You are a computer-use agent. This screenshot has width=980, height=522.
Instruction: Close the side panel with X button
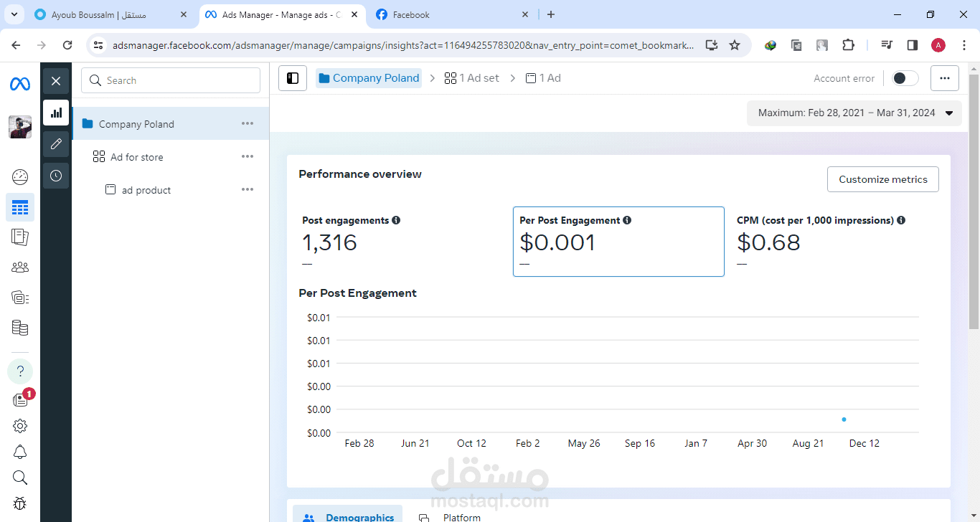click(x=56, y=81)
